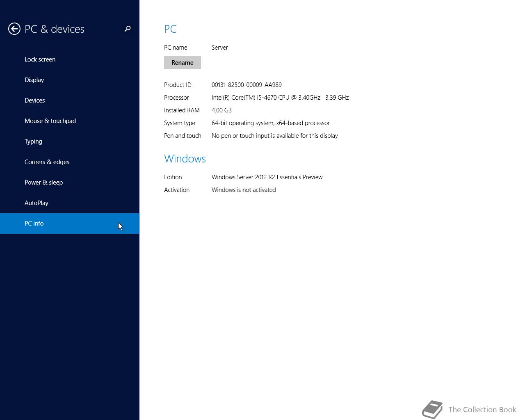Open the Display settings

pos(70,80)
